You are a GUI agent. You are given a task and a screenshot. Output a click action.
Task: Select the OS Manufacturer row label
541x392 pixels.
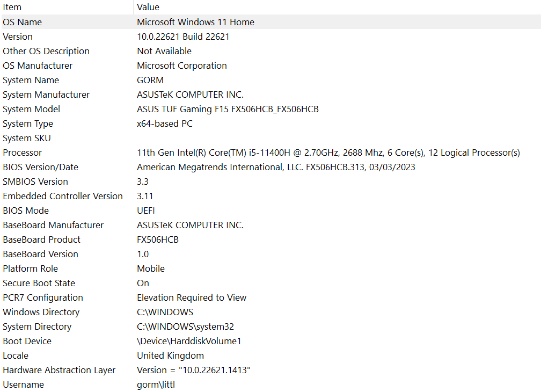click(38, 66)
